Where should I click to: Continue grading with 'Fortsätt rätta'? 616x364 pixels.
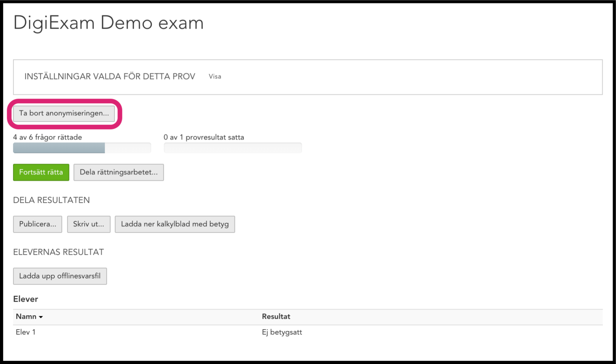click(41, 172)
